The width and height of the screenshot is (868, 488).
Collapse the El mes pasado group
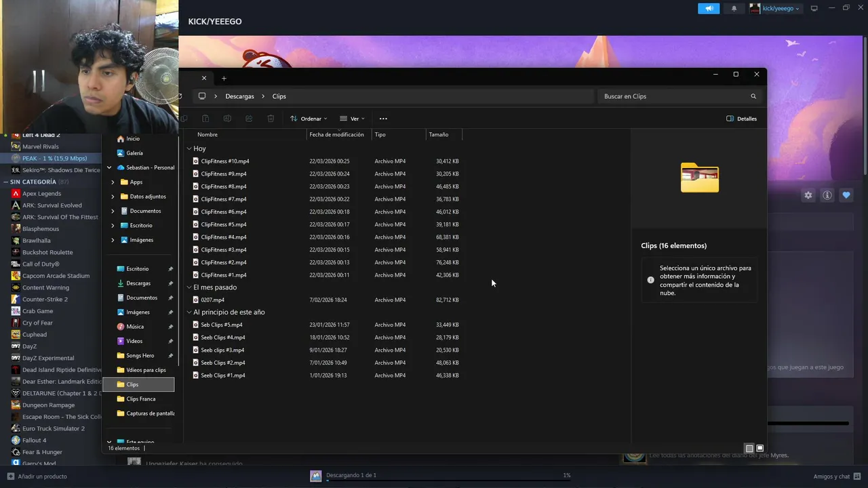189,287
